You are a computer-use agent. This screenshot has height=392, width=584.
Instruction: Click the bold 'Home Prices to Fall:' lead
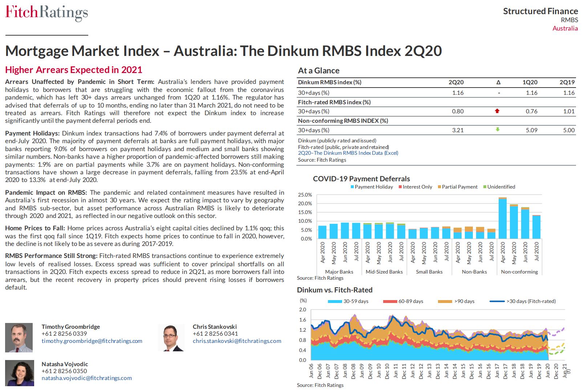[x=35, y=228]
